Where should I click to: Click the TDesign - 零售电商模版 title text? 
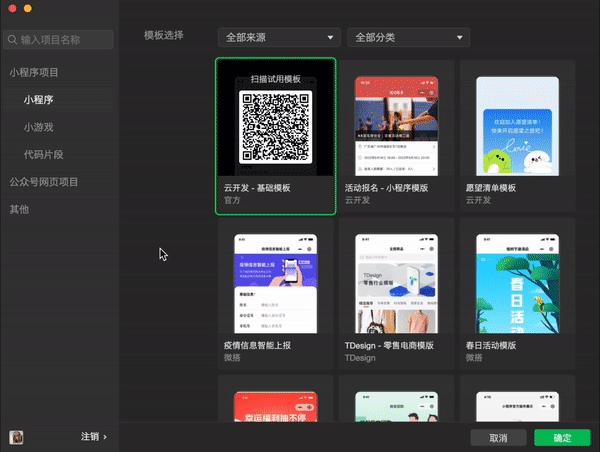pos(389,346)
